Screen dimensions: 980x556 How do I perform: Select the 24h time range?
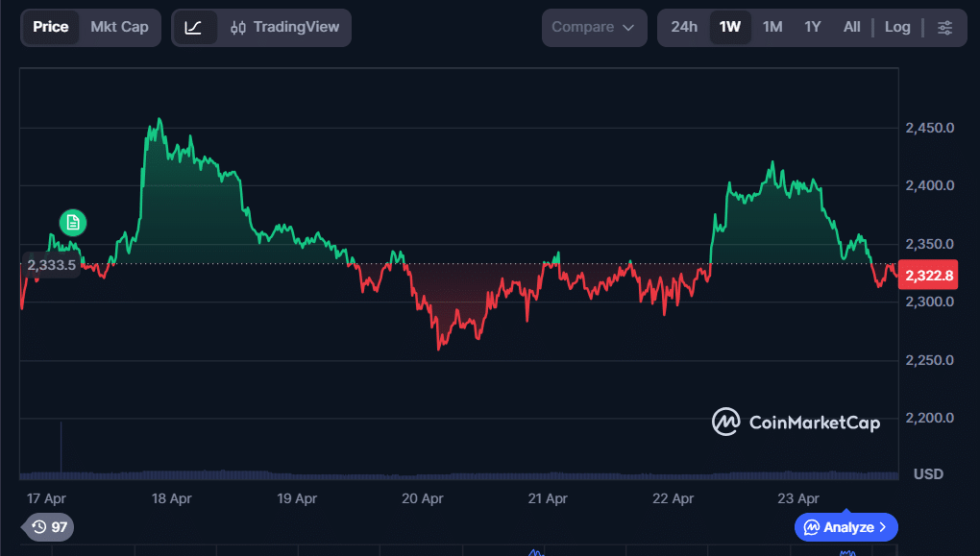684,28
